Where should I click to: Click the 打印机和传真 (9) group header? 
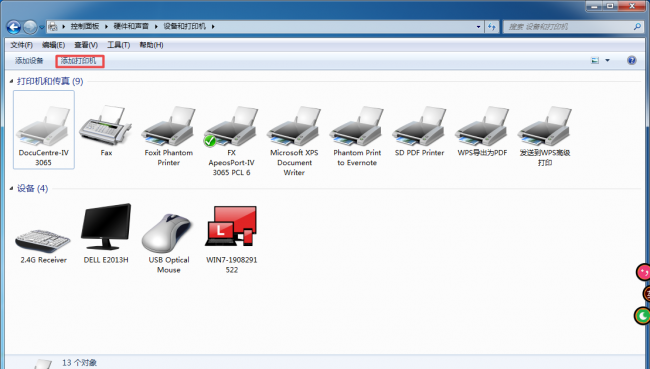coord(50,81)
